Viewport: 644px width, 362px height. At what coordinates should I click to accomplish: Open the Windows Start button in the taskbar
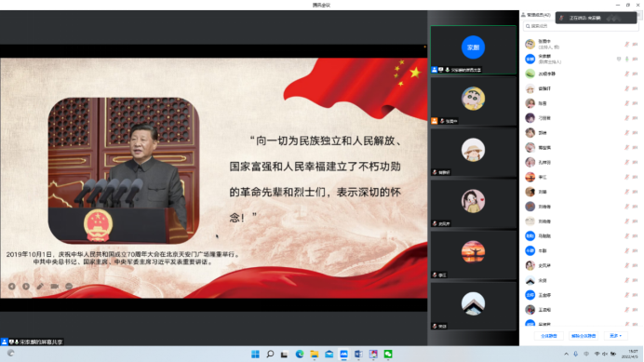(255, 355)
